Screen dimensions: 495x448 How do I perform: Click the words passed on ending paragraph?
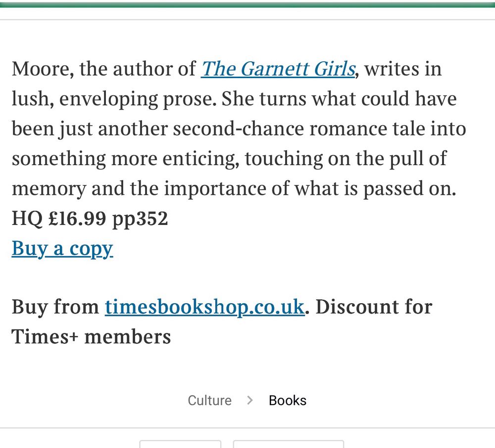[409, 189]
